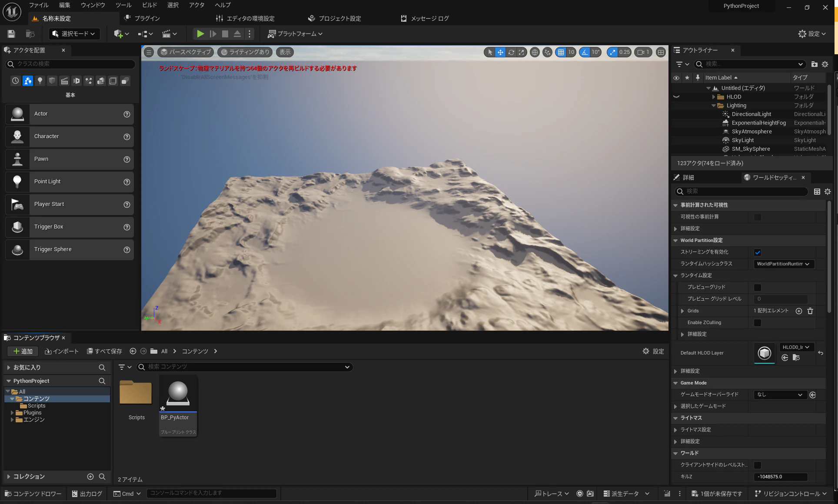Select the scale gizmo tool in viewport

coord(521,52)
